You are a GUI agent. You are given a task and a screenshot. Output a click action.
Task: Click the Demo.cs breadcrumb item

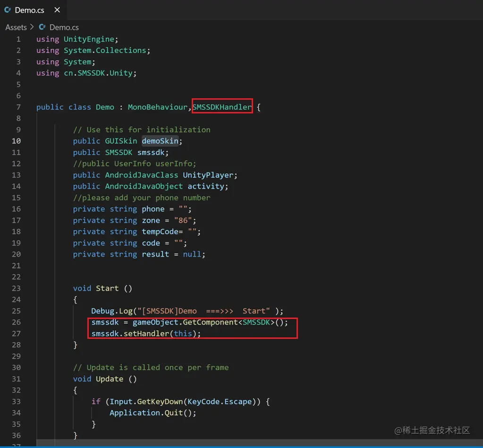64,27
